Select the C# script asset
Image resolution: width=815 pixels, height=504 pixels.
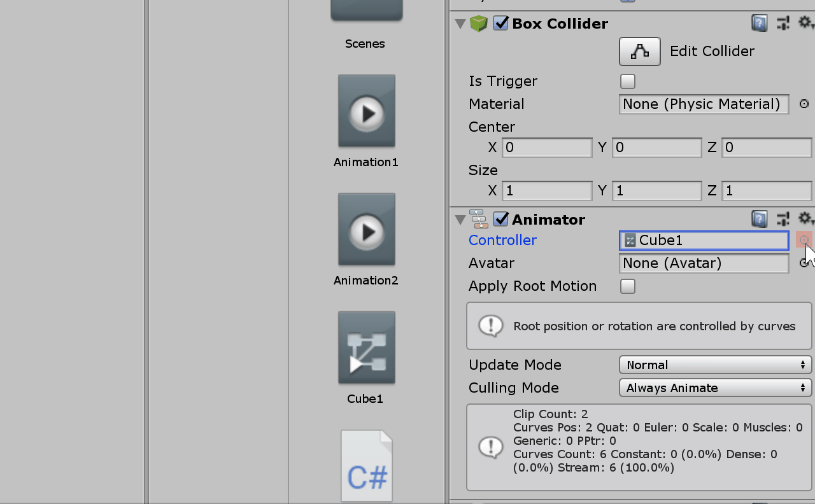[366, 466]
